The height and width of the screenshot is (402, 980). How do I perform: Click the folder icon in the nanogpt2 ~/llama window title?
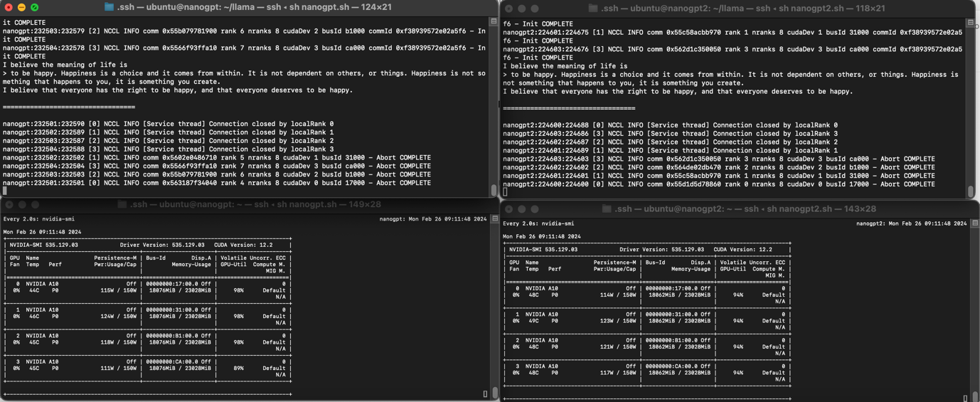(x=593, y=9)
